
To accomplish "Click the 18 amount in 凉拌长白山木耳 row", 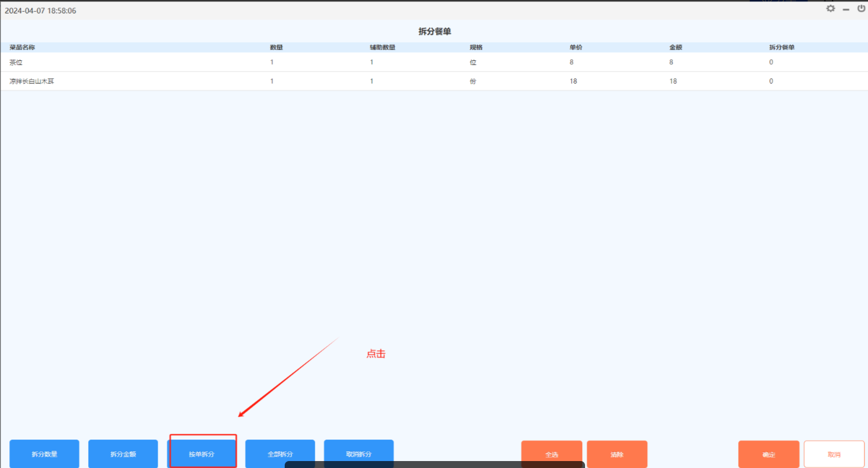I will [x=673, y=82].
